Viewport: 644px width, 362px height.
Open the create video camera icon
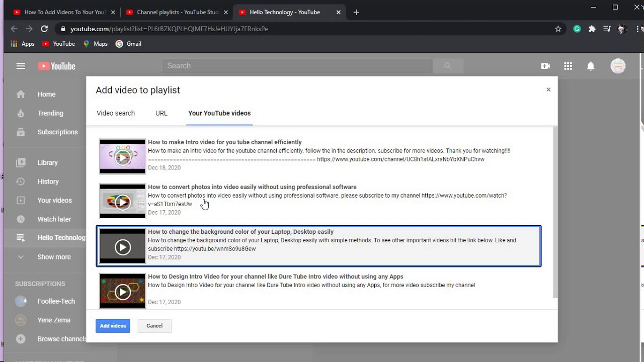coord(545,66)
